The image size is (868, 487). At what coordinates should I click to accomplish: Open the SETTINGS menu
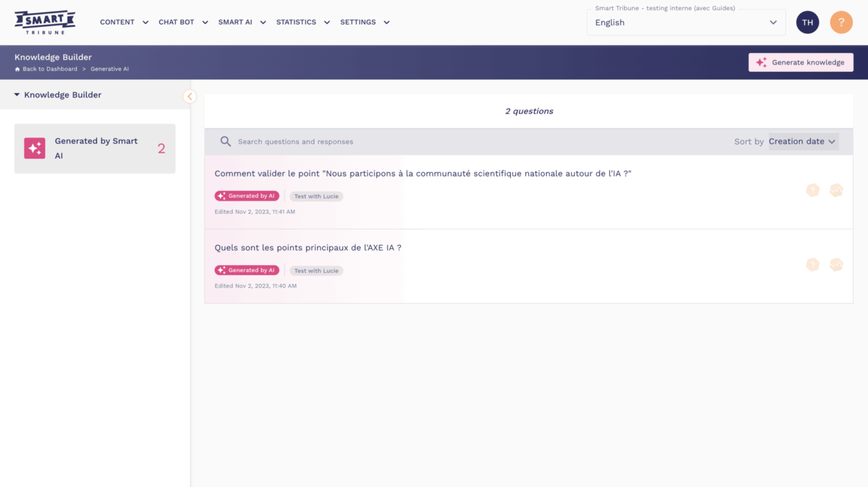pyautogui.click(x=358, y=22)
